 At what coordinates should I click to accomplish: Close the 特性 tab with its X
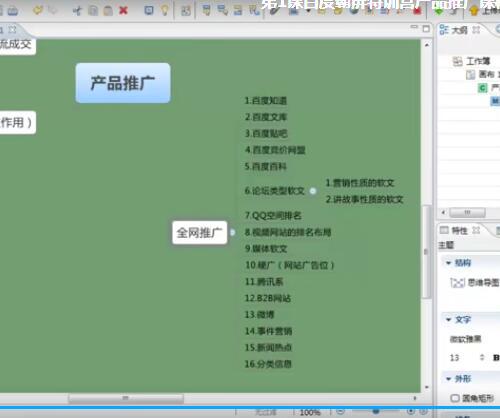coord(476,230)
